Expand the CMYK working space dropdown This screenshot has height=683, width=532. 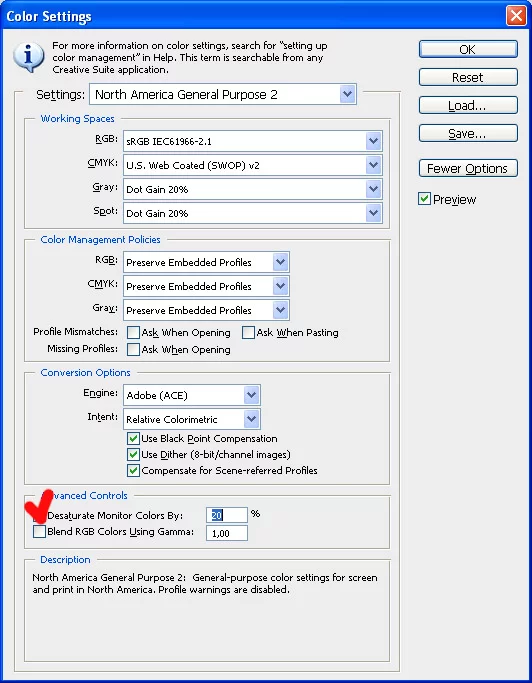coord(253,165)
